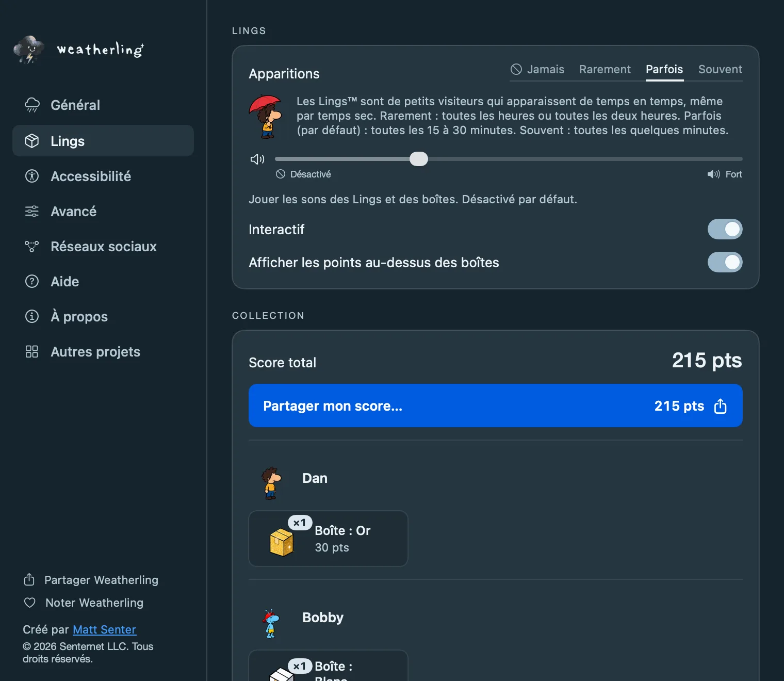Choose the Rarement apparition frequency

(x=605, y=70)
